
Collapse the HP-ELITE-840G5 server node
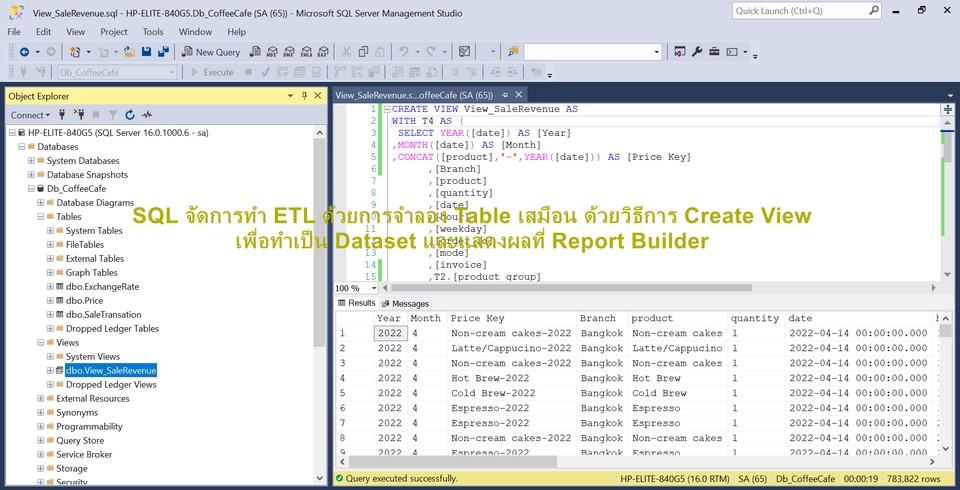12,132
